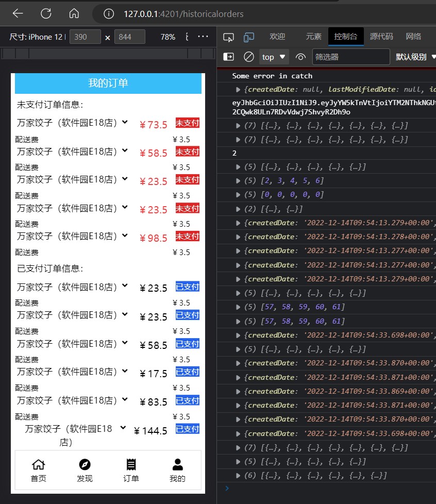Click 未支付 badge on ¥73.5 order

188,123
